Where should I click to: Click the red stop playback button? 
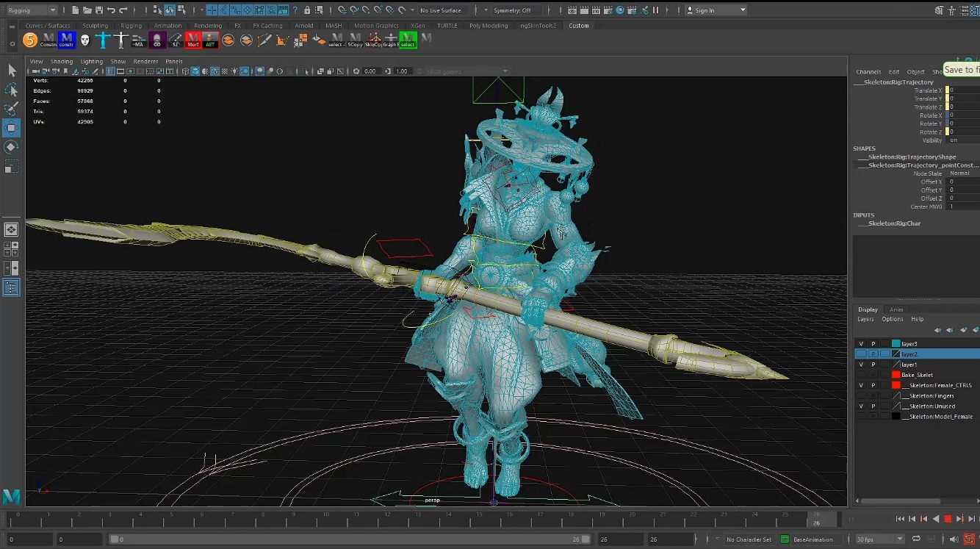(x=948, y=519)
